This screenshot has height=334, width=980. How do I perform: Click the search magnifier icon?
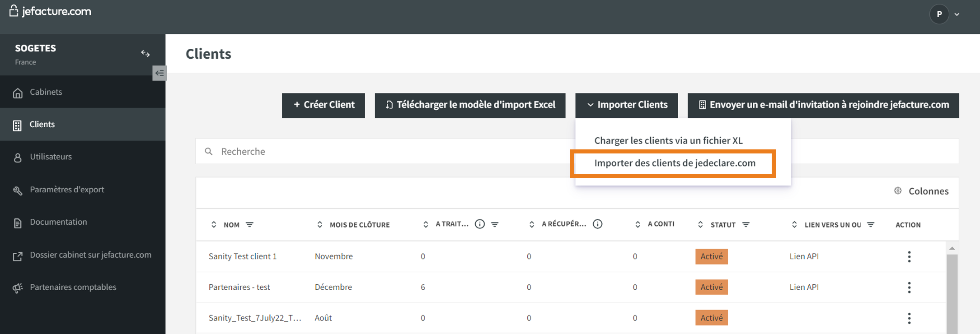pyautogui.click(x=208, y=151)
